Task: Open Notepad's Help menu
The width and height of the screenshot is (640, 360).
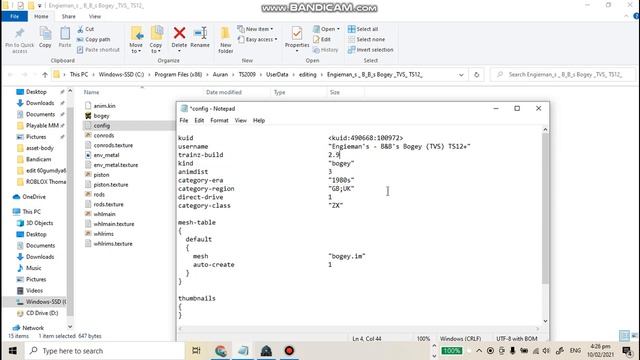Action: (259, 120)
